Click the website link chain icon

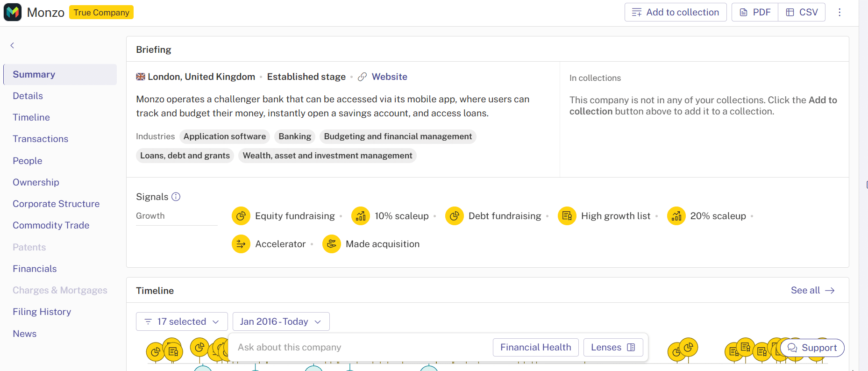point(363,77)
